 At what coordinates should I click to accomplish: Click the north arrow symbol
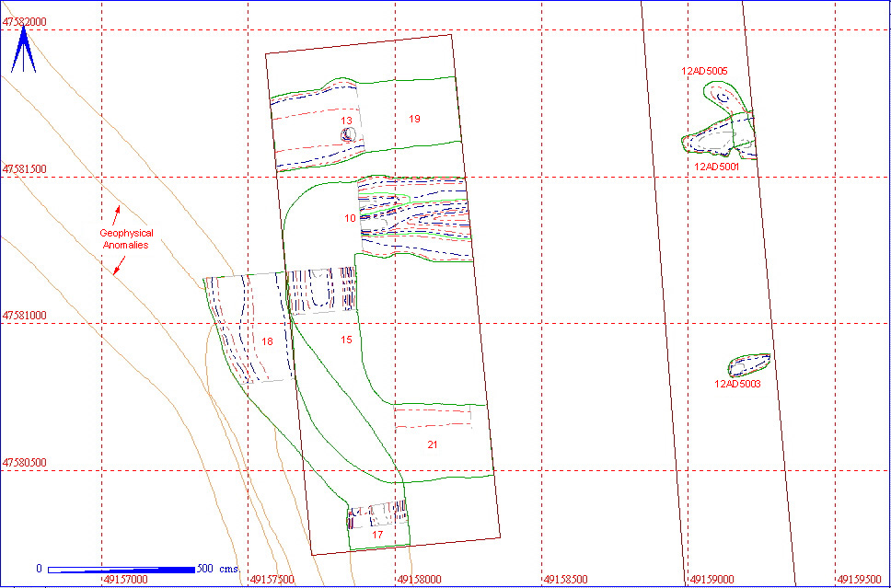(23, 51)
